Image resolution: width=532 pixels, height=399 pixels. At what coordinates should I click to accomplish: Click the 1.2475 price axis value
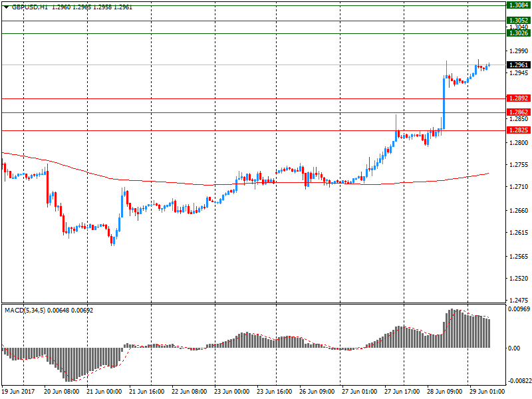519,301
